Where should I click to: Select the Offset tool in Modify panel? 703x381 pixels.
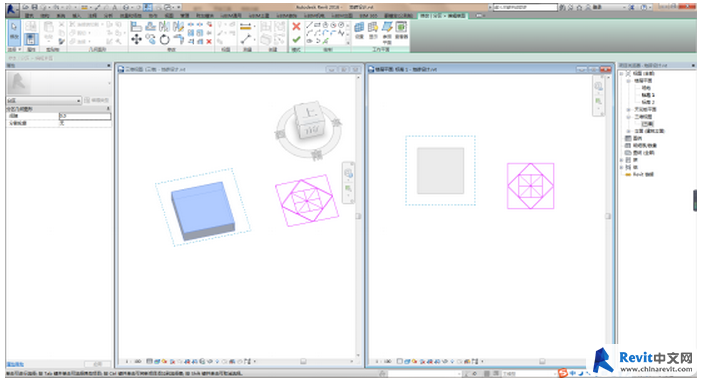pyautogui.click(x=151, y=27)
